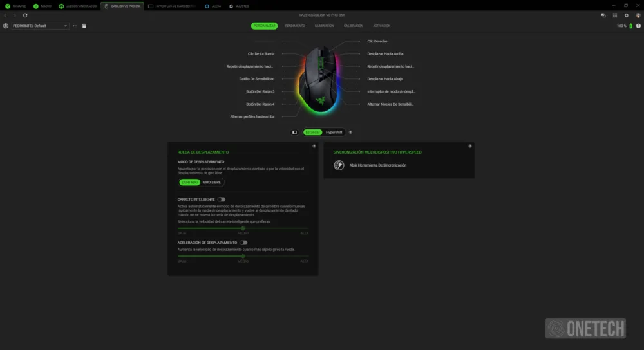Switch to the Activación section
This screenshot has width=644, height=350.
pos(381,26)
